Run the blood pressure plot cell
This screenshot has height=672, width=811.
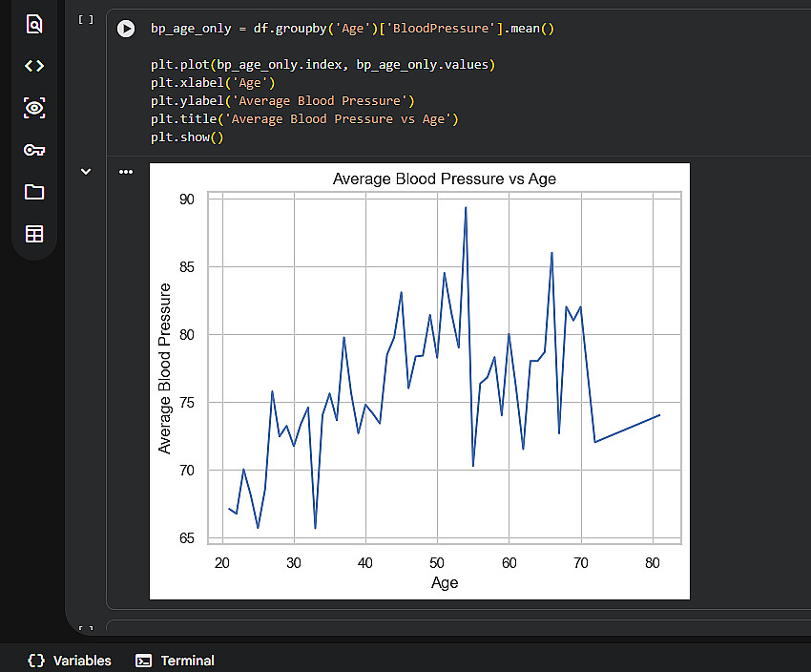point(126,29)
